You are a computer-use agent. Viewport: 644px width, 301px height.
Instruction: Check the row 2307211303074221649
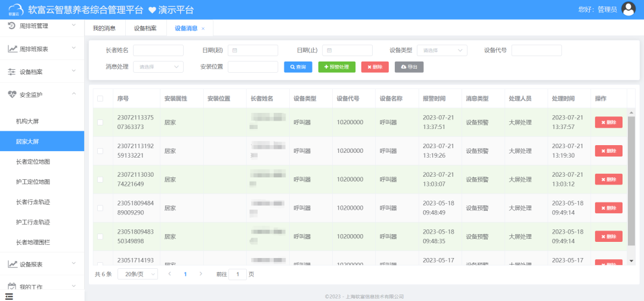click(100, 179)
